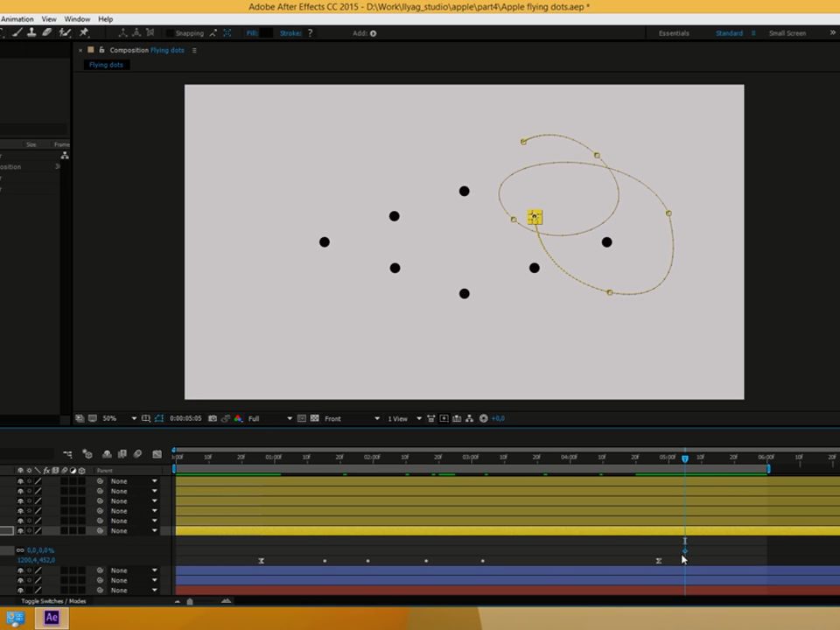
Task: Click the exposure value +0,0
Action: (x=498, y=418)
